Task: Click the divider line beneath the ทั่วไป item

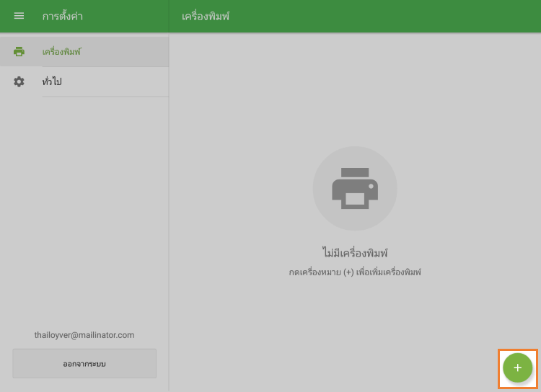Action: pyautogui.click(x=105, y=97)
